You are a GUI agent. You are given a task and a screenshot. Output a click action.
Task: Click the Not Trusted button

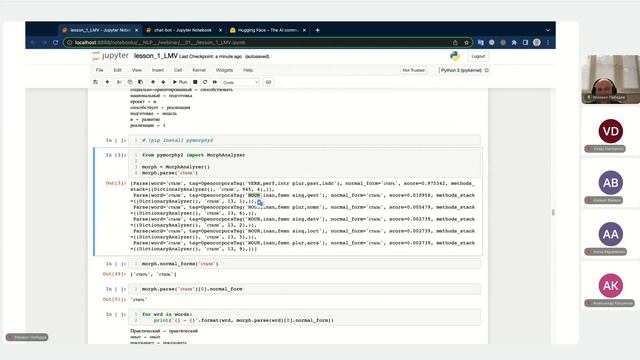[413, 70]
